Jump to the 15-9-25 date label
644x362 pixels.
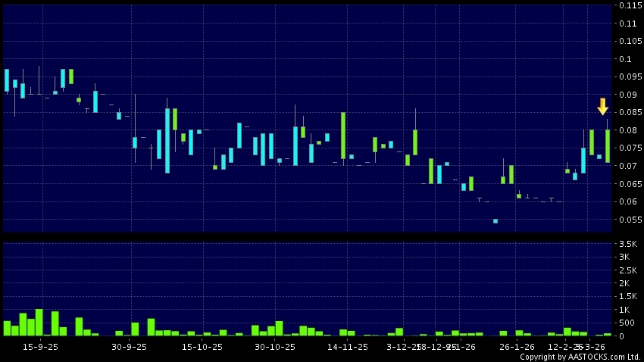tap(41, 347)
